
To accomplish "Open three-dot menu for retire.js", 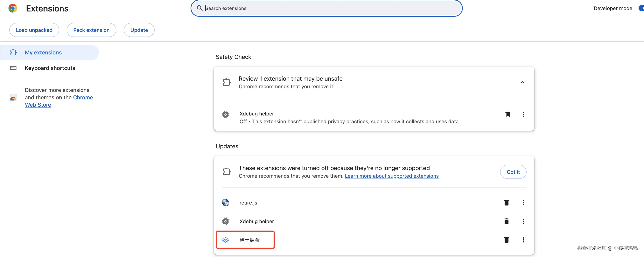I will click(x=523, y=203).
